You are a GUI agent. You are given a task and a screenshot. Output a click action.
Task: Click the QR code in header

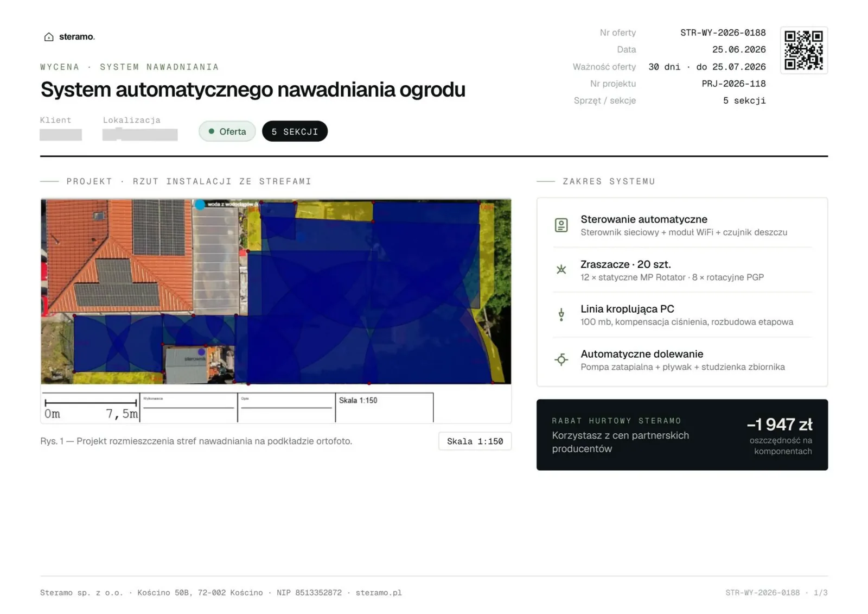click(x=803, y=50)
